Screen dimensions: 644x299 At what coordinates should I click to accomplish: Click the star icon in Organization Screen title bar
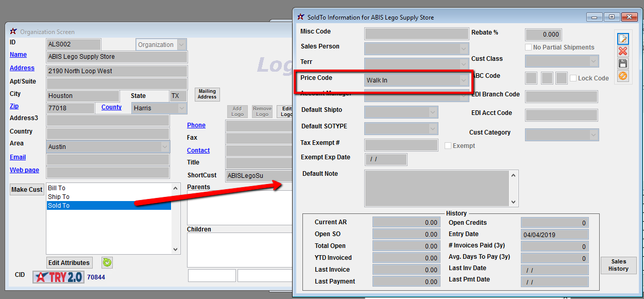pos(13,31)
